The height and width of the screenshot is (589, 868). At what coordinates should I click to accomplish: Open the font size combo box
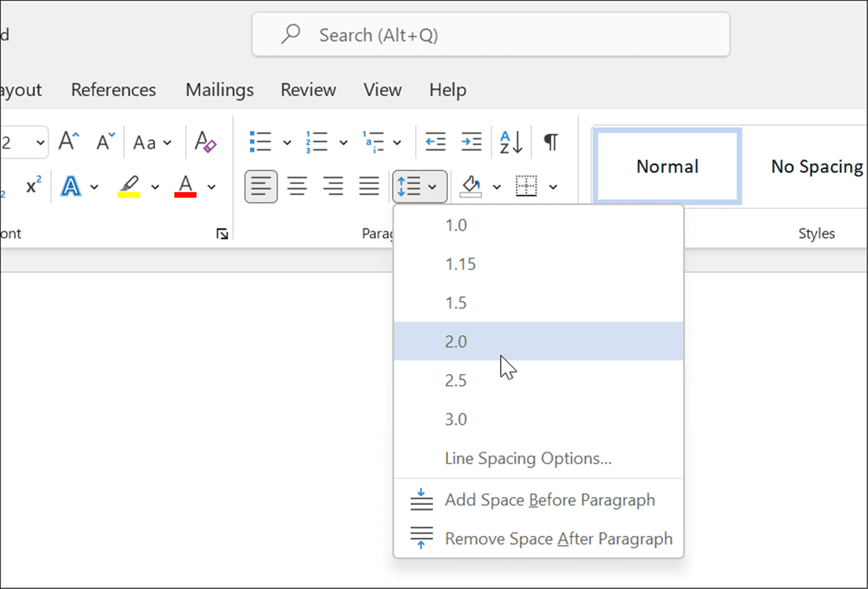(x=24, y=143)
